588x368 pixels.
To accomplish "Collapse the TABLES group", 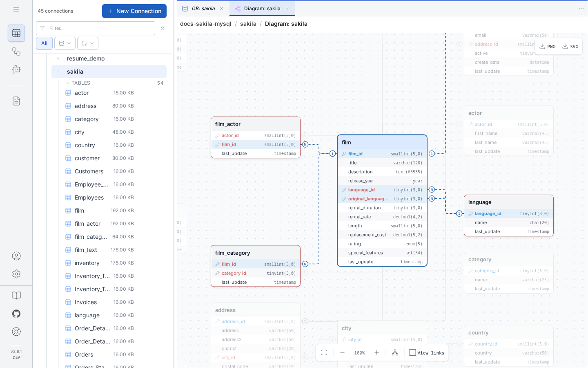I will point(67,83).
